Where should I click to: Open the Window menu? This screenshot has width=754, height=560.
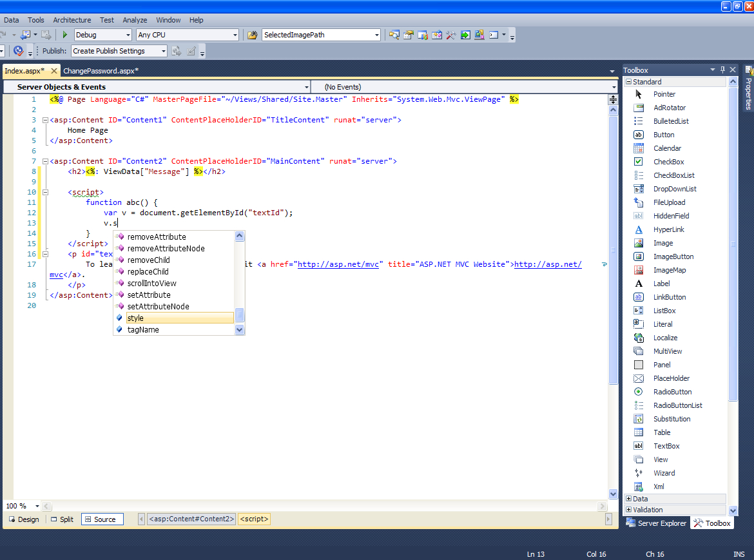click(x=168, y=20)
